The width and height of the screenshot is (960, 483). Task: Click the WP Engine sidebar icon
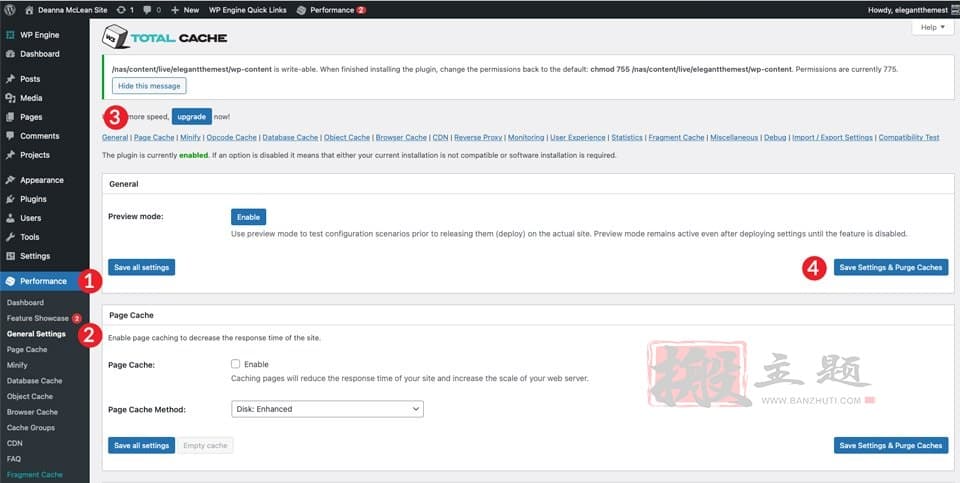coord(10,35)
